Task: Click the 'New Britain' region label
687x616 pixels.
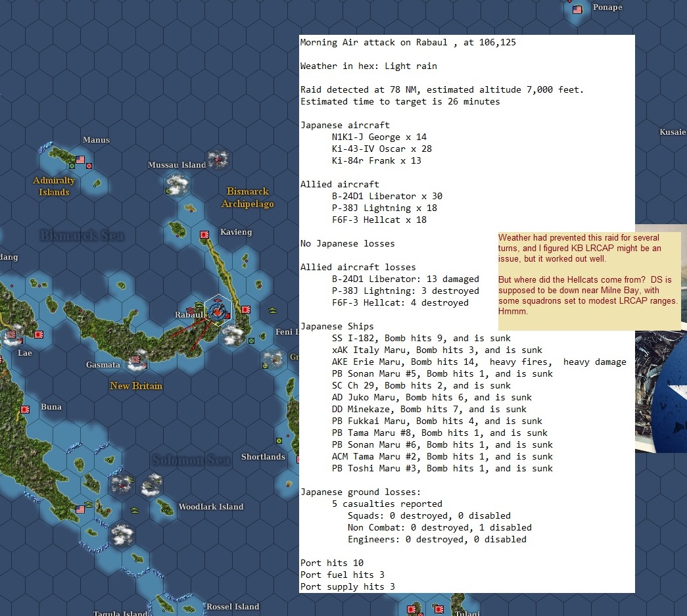Action: tap(136, 385)
